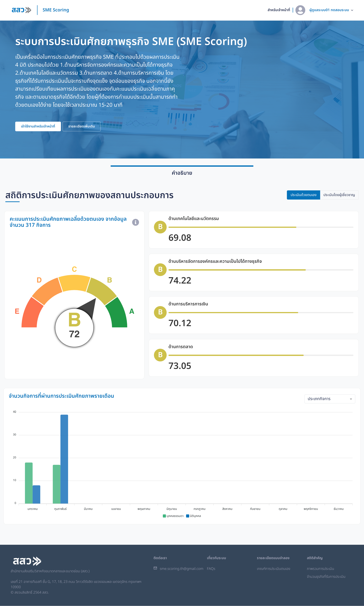The width and height of the screenshot is (364, 606).
Task: Click the B grade badge for ด้านเทคโนโลยีและนวัตกรรม
Action: (x=160, y=227)
